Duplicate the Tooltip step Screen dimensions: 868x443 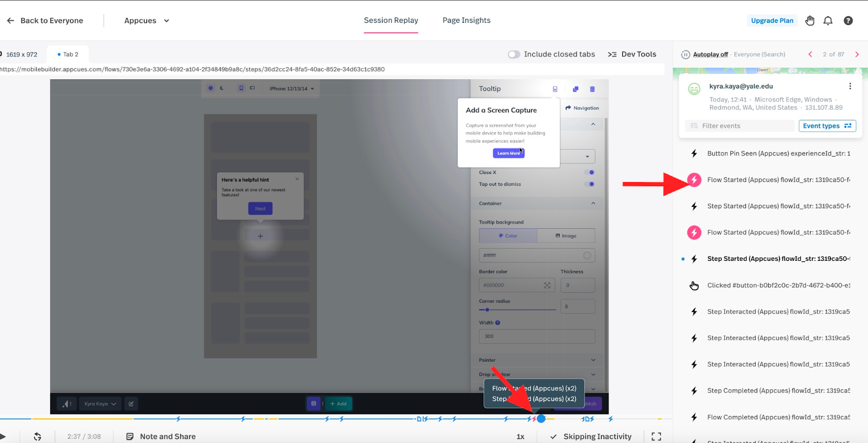click(576, 89)
